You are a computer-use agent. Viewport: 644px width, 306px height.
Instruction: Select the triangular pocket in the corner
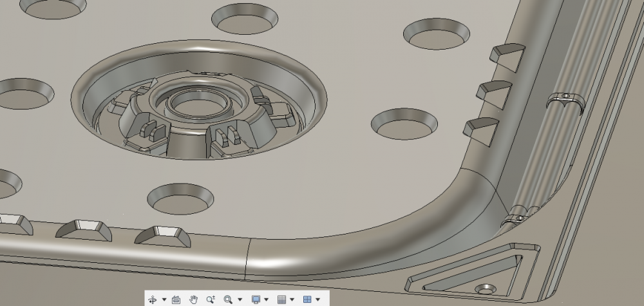pos(462,271)
